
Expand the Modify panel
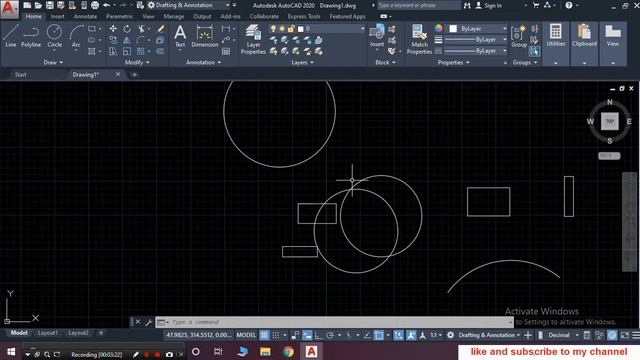point(137,62)
